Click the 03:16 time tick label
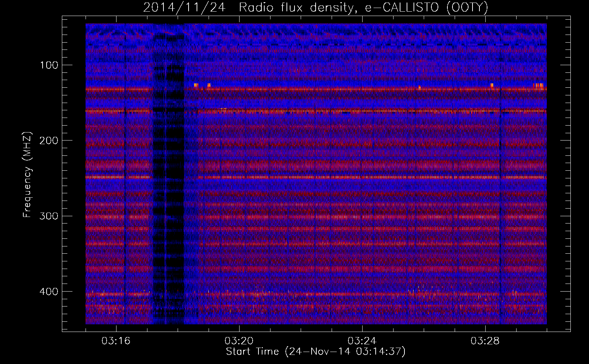The image size is (589, 364). point(116,341)
